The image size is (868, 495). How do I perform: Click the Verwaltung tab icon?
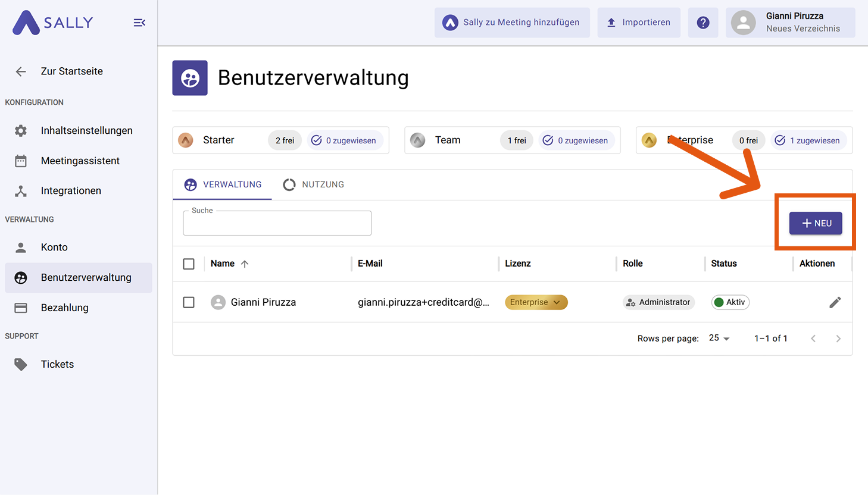point(191,184)
